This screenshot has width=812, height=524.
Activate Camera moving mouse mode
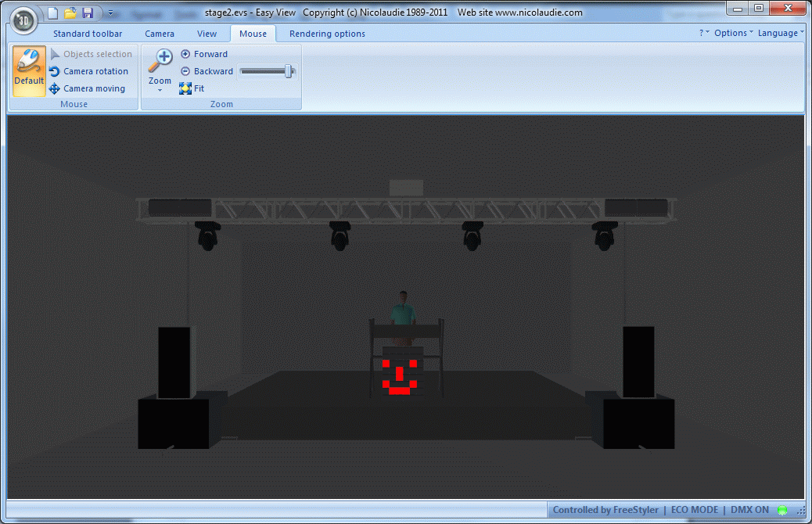tap(87, 88)
